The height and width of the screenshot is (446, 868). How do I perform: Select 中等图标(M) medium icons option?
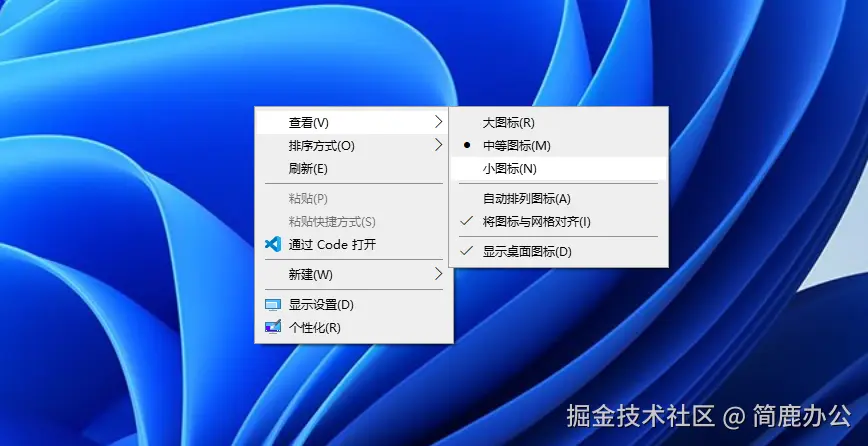(x=558, y=146)
